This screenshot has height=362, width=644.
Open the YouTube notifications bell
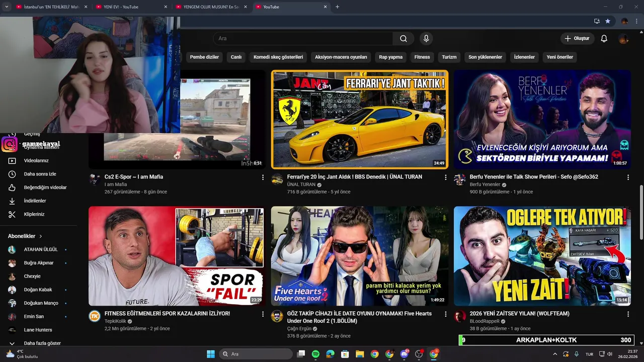coord(604,39)
